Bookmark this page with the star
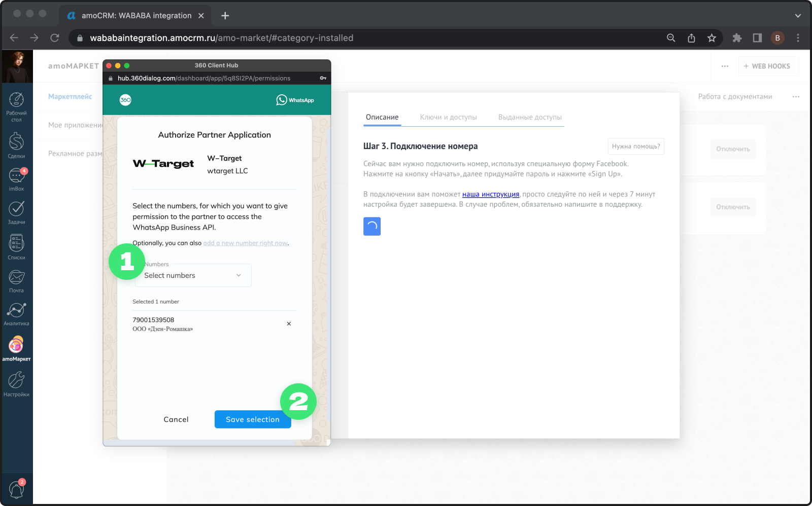This screenshot has width=812, height=506. coord(712,38)
